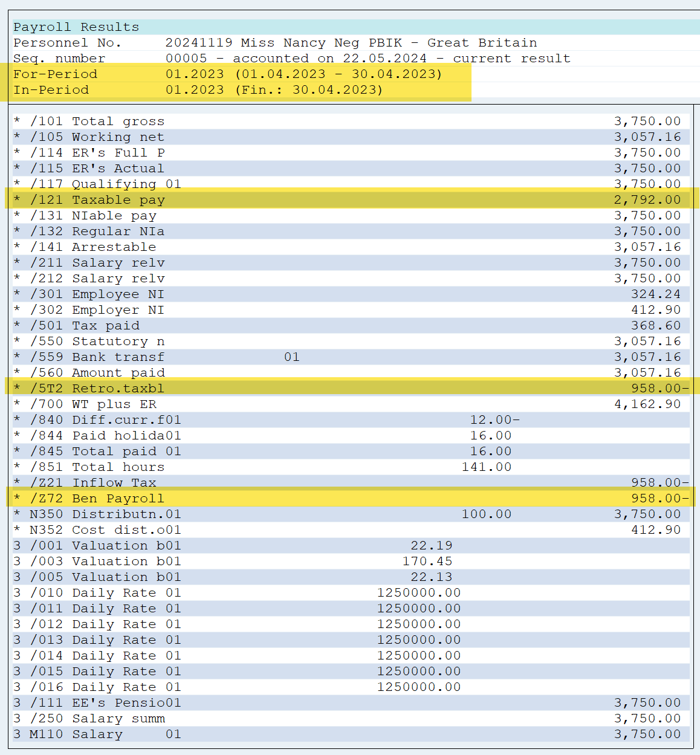Click the /141 Arrestable row
Screen dimensions: 700x755
pos(351,247)
